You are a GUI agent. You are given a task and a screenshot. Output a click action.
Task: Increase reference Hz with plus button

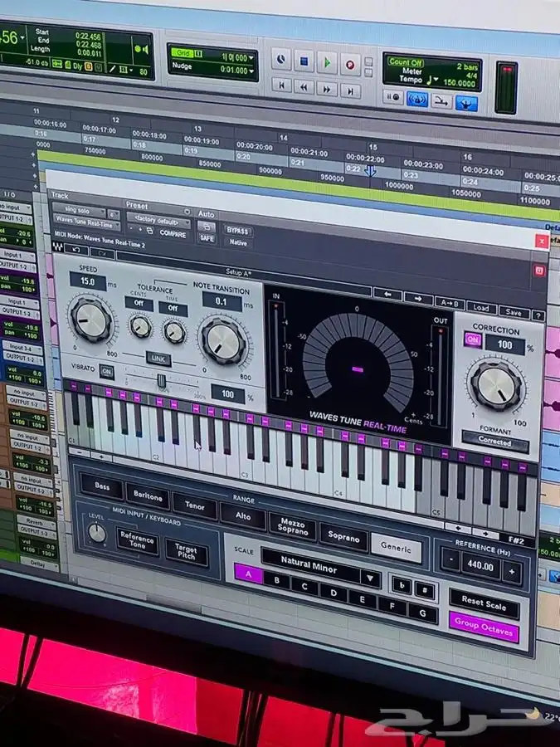(511, 572)
